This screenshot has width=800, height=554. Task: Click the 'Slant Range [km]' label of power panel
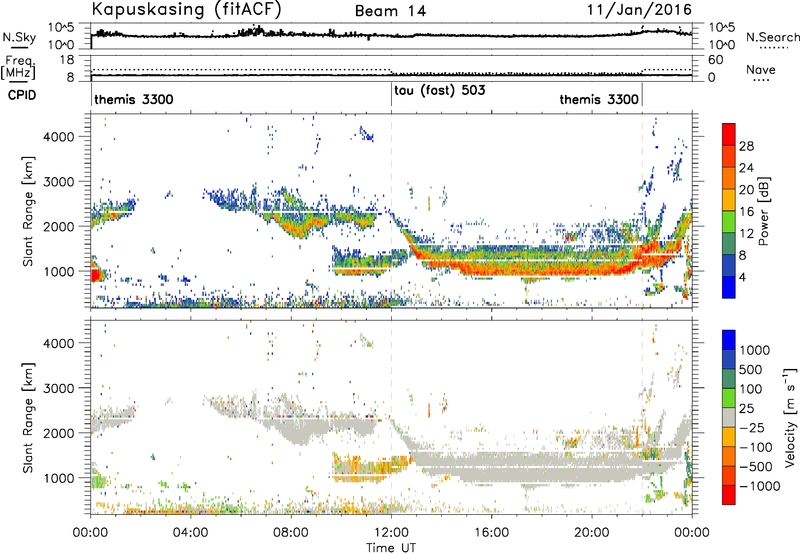28,211
